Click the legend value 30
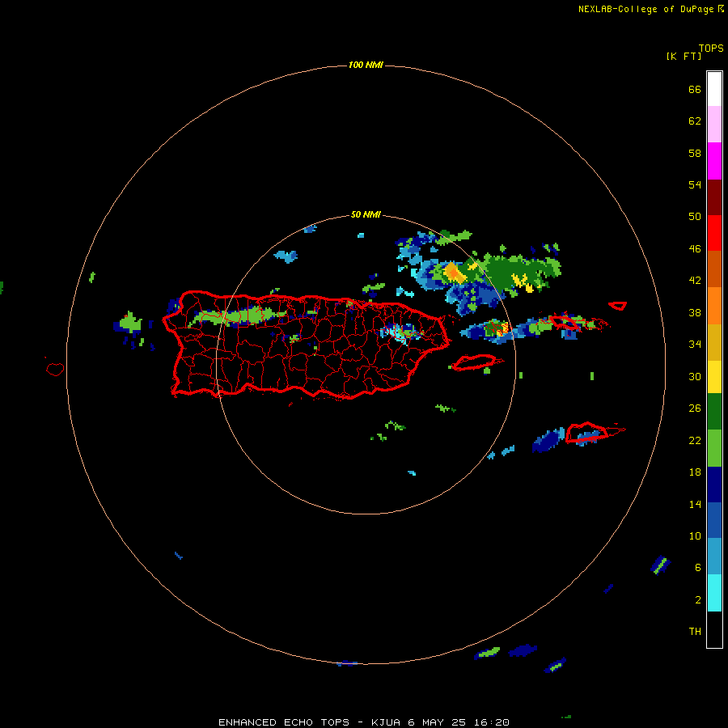 pyautogui.click(x=695, y=376)
